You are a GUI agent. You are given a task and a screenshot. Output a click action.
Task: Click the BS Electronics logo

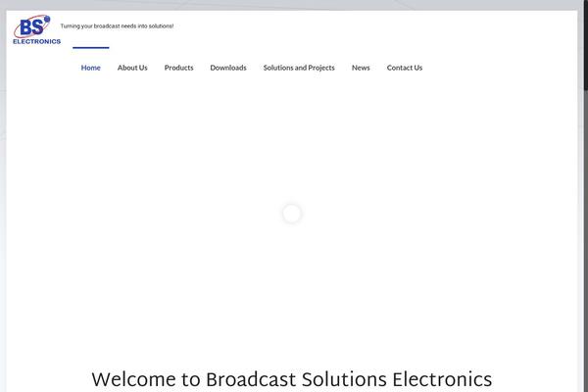pos(36,30)
